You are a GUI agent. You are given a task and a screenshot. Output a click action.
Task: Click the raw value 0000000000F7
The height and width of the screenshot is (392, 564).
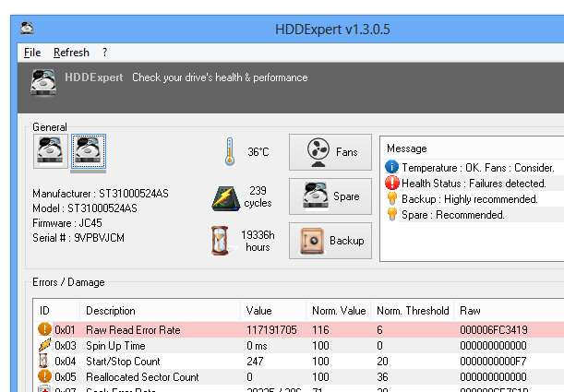(x=493, y=361)
